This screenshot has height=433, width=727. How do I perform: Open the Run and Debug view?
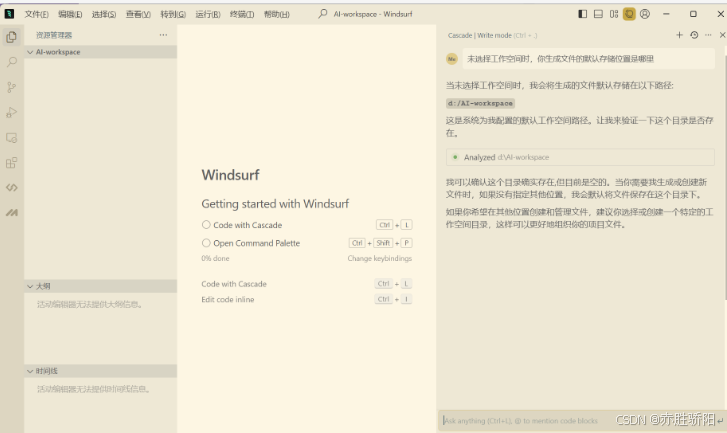point(12,112)
